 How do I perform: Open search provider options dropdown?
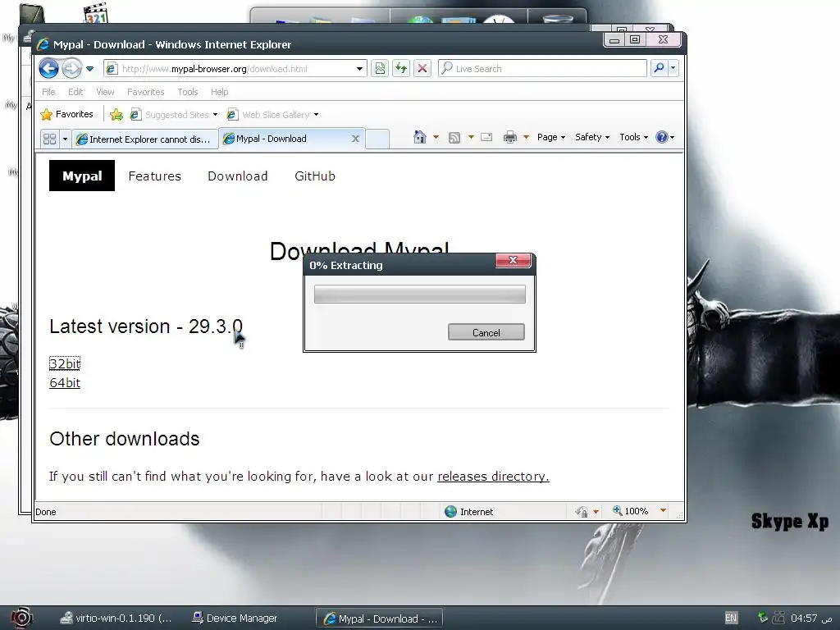[673, 68]
